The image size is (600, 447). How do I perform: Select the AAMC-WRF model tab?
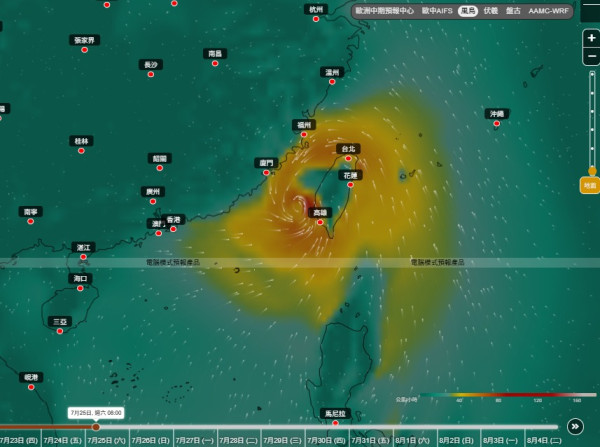click(x=548, y=11)
